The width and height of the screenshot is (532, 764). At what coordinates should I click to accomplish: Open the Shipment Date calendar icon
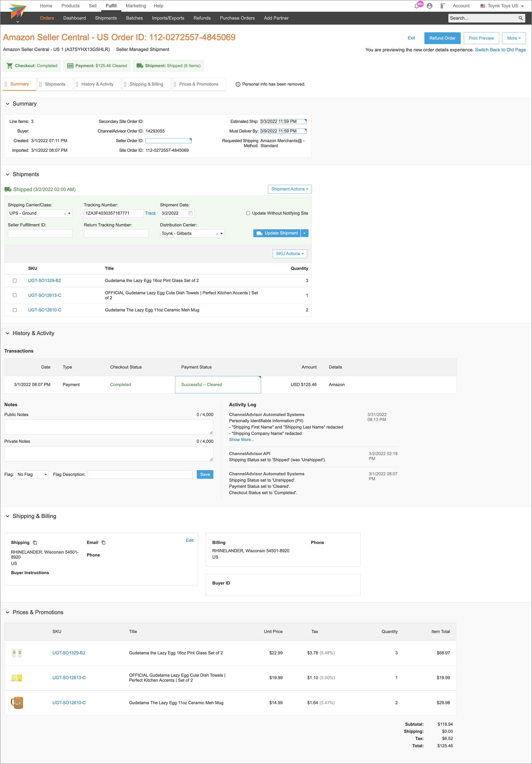point(190,213)
